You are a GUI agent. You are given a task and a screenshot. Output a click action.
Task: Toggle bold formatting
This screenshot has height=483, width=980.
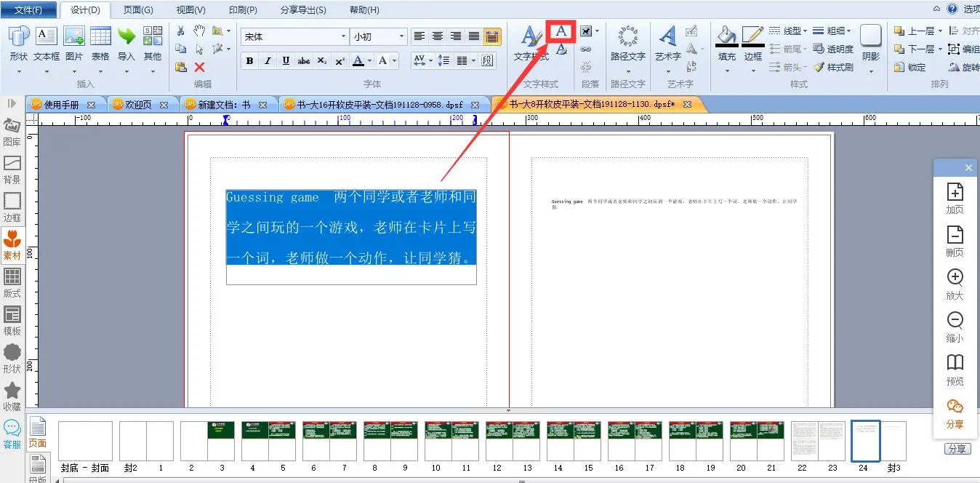point(249,61)
